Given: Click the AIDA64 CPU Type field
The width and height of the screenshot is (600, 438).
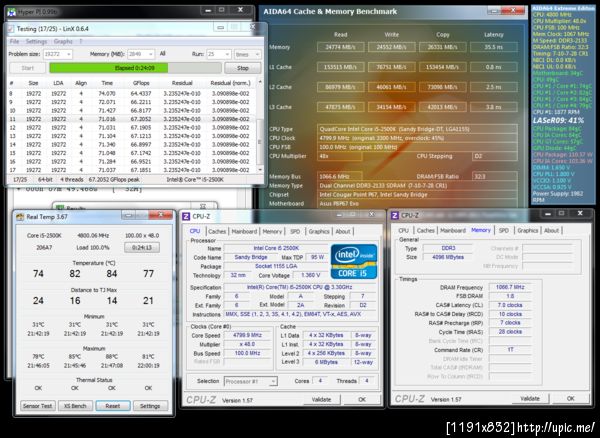Looking at the screenshot, I should click(417, 129).
